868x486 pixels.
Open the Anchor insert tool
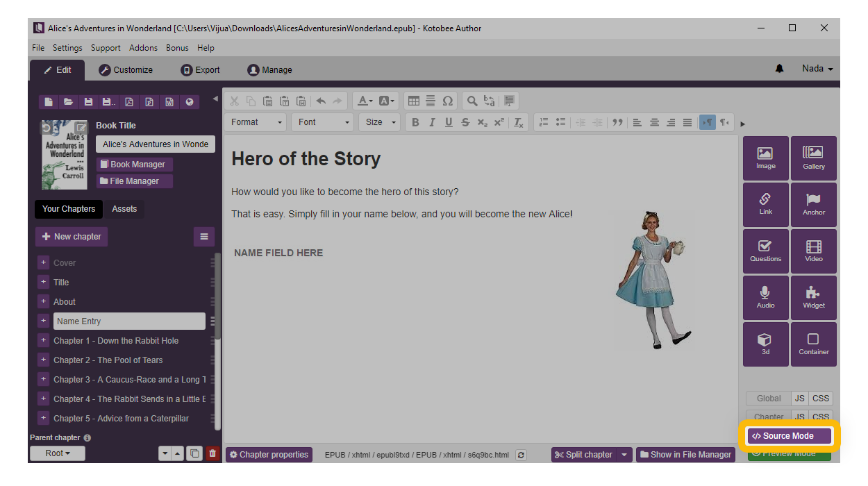(813, 205)
